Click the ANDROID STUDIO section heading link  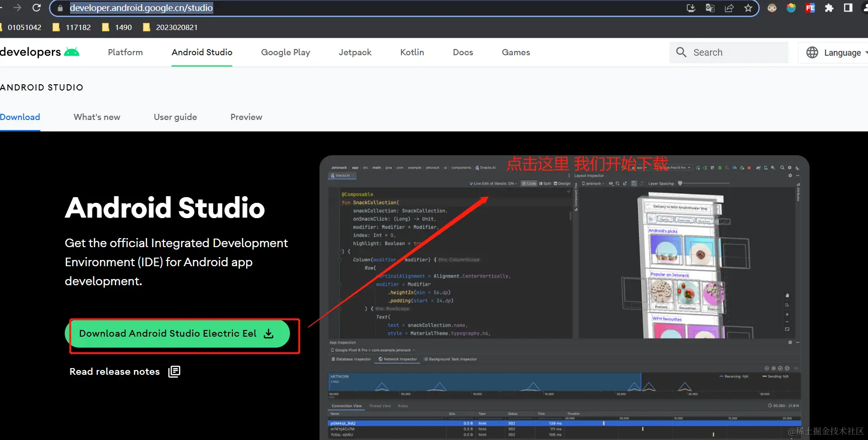[42, 88]
